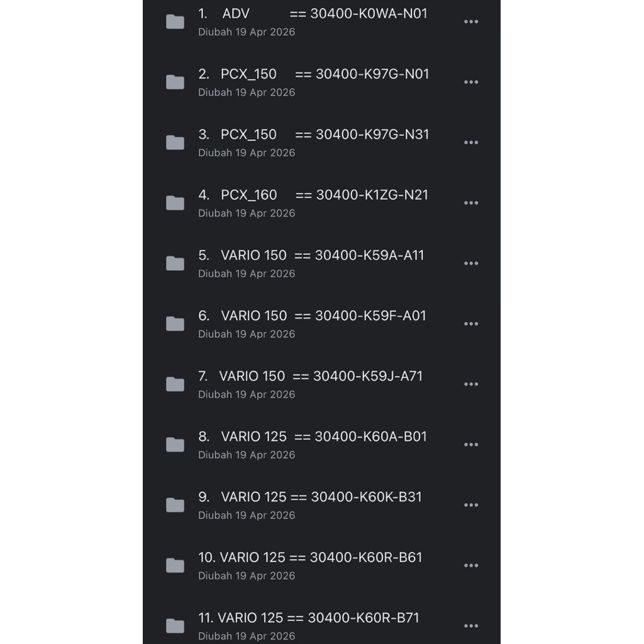Open more options for ADV 30400-K0WA-N01 folder
The width and height of the screenshot is (644, 644).
(x=470, y=22)
